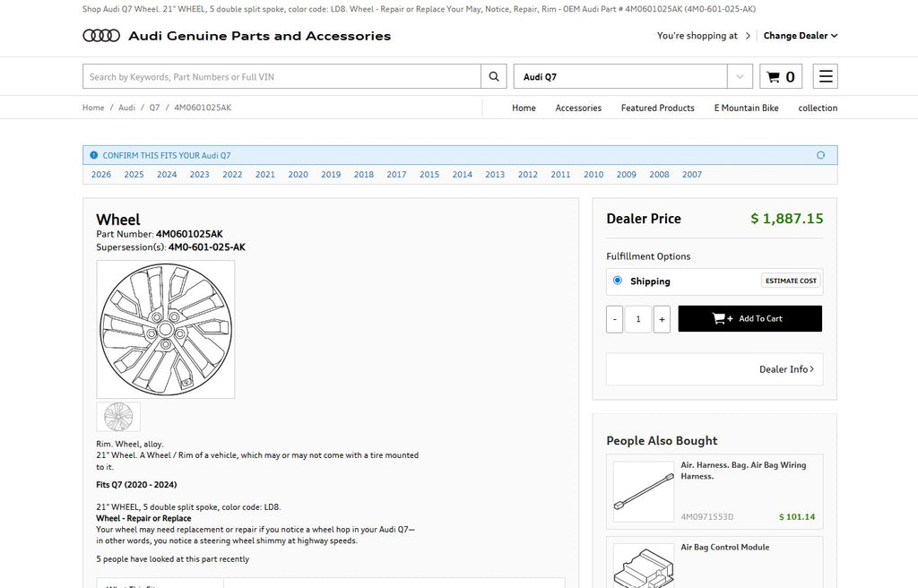This screenshot has height=588, width=918.
Task: Open the shopping cart icon
Action: click(x=780, y=77)
